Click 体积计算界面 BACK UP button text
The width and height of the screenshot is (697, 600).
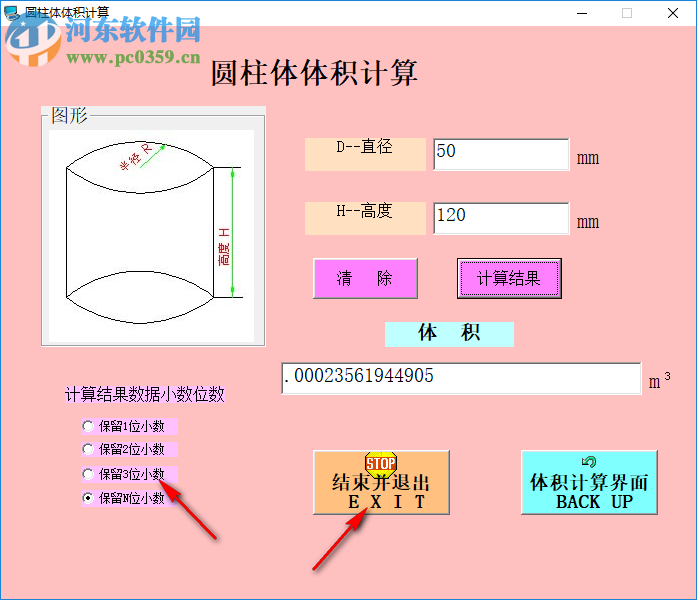pyautogui.click(x=589, y=492)
